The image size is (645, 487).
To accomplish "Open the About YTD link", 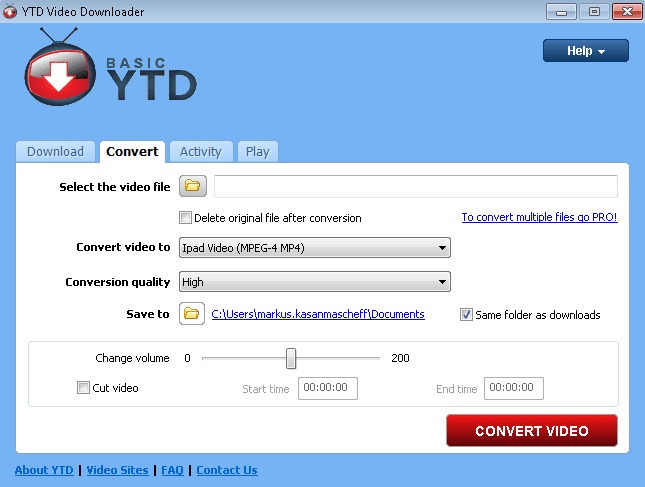I will pyautogui.click(x=44, y=470).
